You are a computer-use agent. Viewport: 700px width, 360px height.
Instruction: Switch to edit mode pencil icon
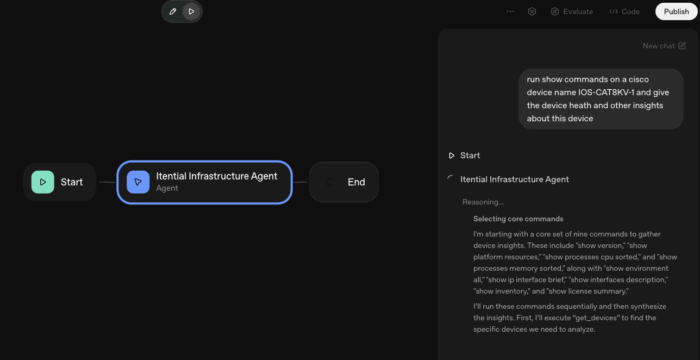tap(173, 12)
